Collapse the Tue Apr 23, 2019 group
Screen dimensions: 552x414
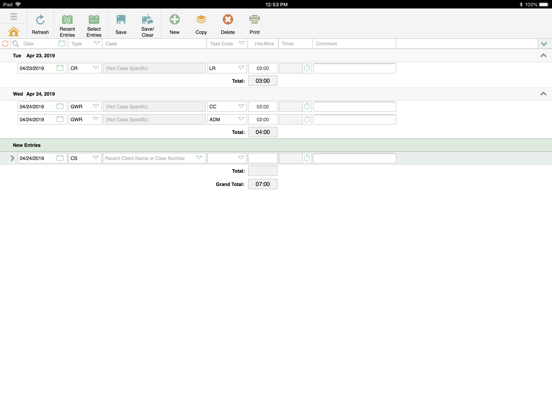click(544, 55)
